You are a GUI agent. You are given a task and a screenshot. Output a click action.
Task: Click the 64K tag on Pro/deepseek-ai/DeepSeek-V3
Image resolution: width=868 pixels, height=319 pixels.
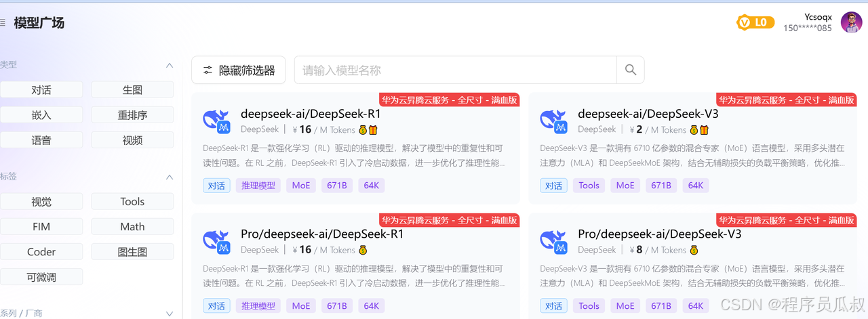696,305
